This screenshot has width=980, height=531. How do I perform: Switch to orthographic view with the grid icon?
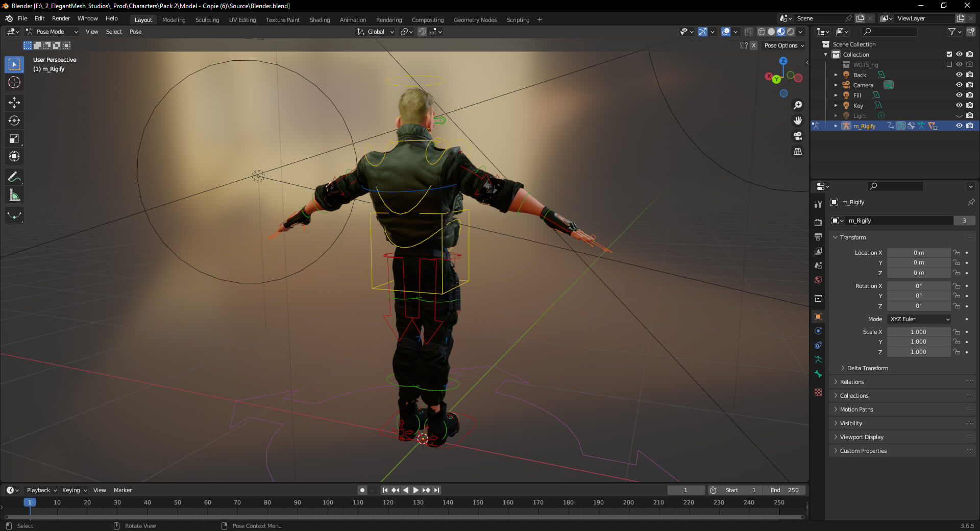coord(797,152)
